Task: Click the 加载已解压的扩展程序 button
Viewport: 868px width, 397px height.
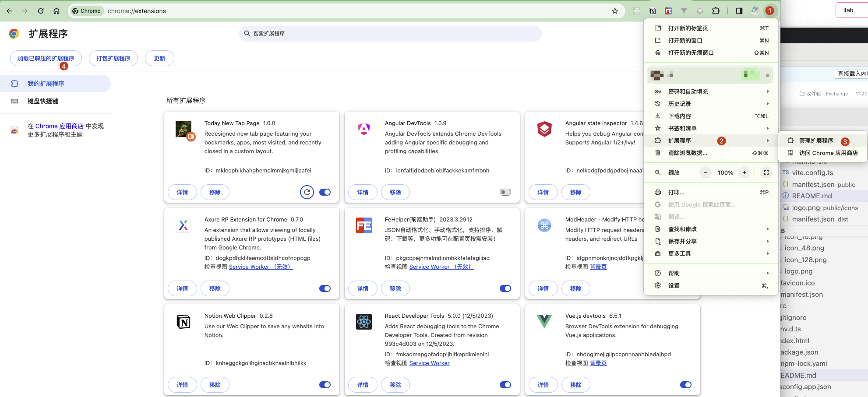Action: pyautogui.click(x=46, y=58)
